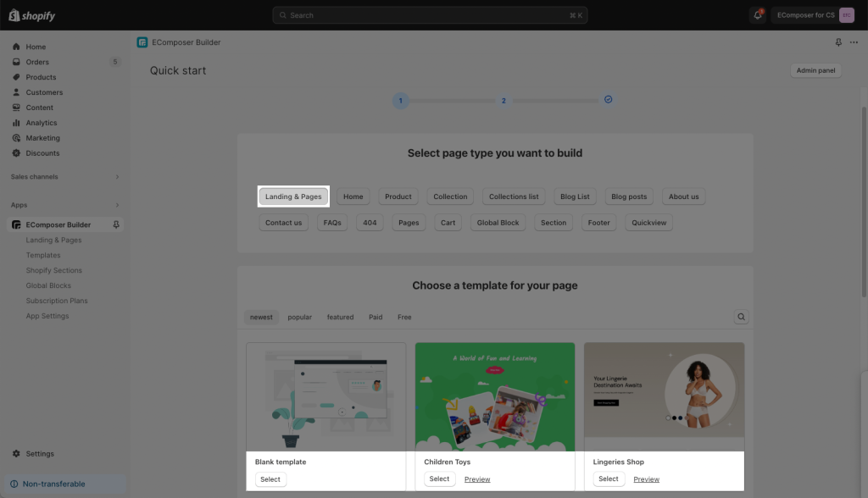This screenshot has width=868, height=498.
Task: Click the pin icon in app header
Action: click(x=838, y=42)
